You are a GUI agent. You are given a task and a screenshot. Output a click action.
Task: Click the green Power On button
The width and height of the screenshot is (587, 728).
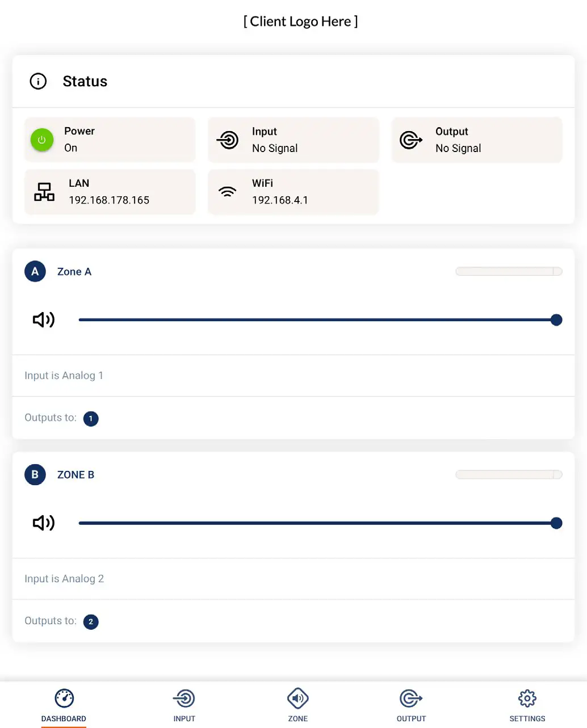(x=41, y=140)
